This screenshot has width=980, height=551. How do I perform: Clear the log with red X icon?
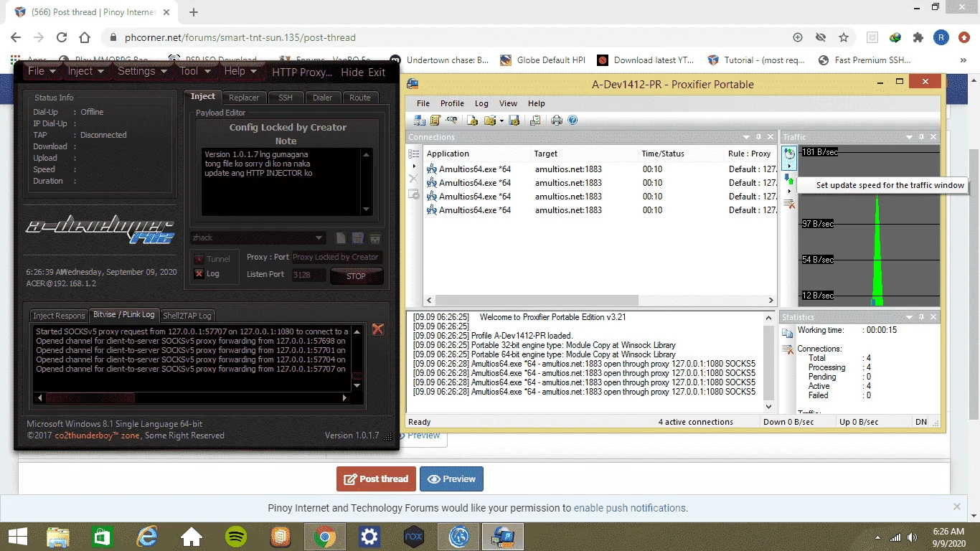378,329
